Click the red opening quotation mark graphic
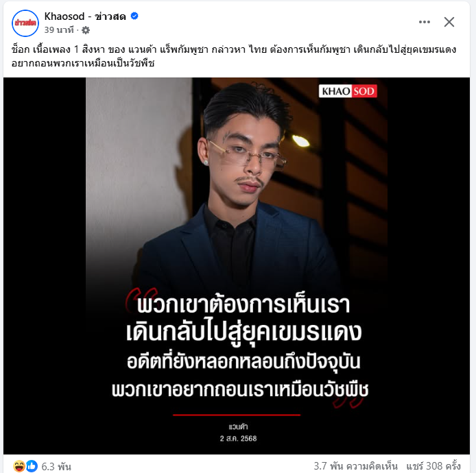Image resolution: width=476 pixels, height=473 pixels. 140,299
